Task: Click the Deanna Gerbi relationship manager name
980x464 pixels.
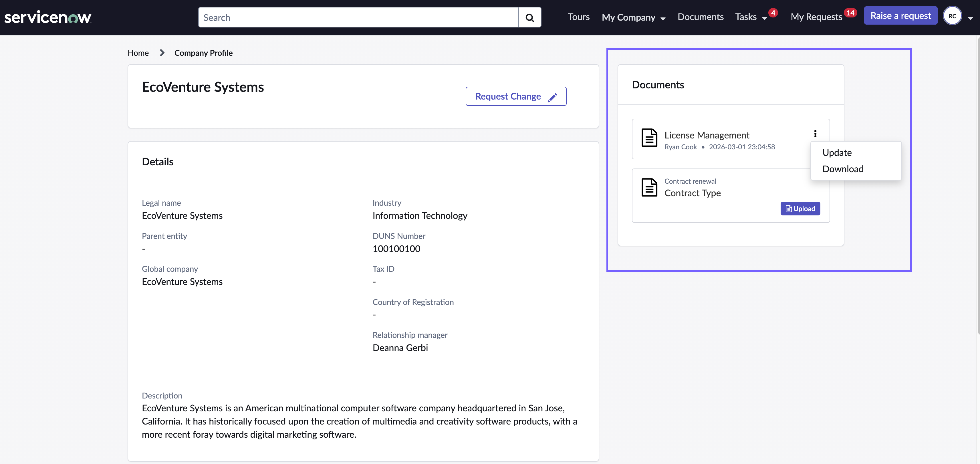Action: (x=400, y=348)
